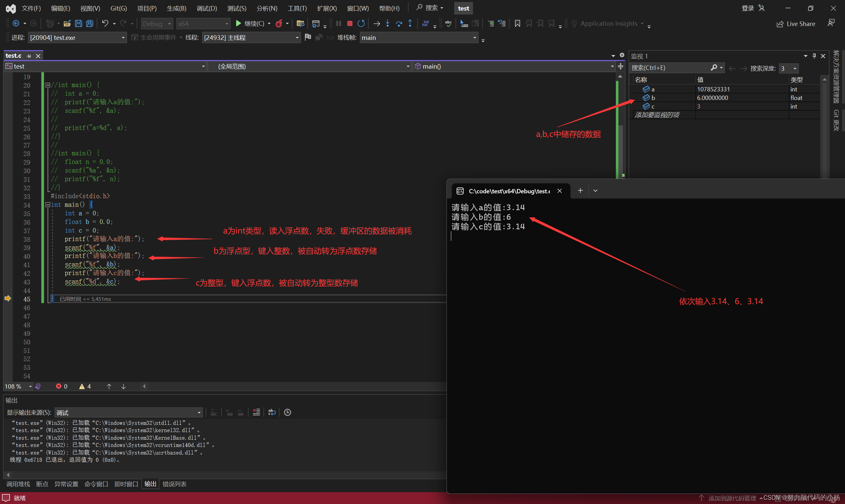
Task: Collapse the int main() block at line 34
Action: pyautogui.click(x=48, y=205)
